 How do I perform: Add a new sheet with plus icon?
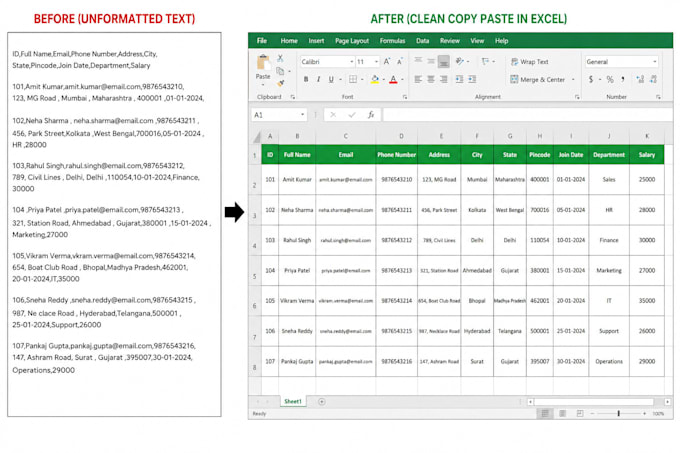(x=321, y=401)
